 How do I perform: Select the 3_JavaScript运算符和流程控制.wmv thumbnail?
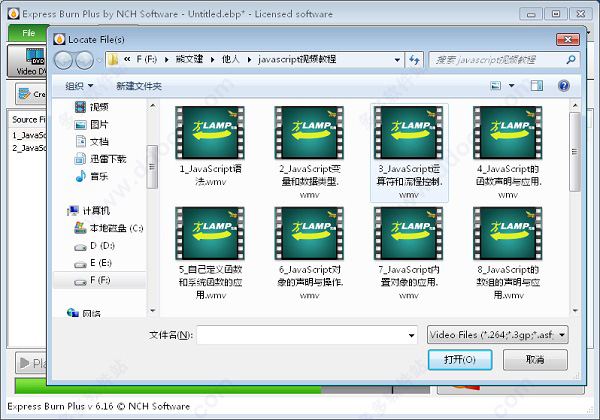click(409, 132)
